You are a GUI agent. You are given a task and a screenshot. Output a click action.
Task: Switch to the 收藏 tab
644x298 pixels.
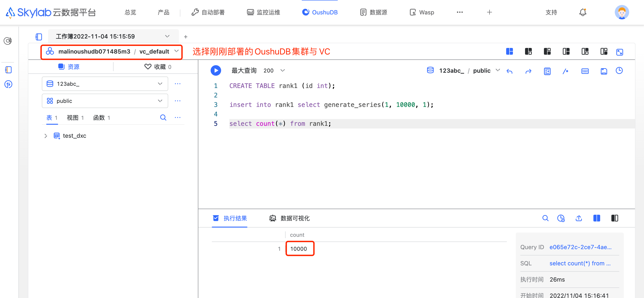[x=158, y=67]
